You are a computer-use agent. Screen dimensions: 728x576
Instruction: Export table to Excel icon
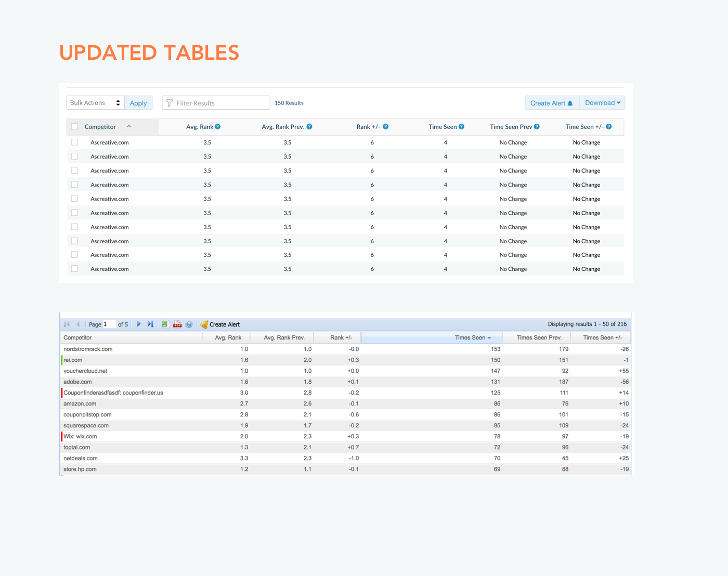point(165,324)
